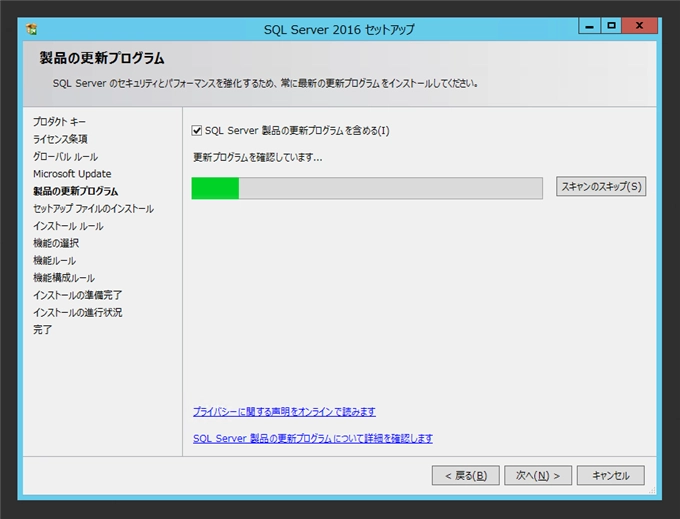Image resolution: width=680 pixels, height=519 pixels.
Task: Select グローバル ルール step in sidebar
Action: click(65, 157)
